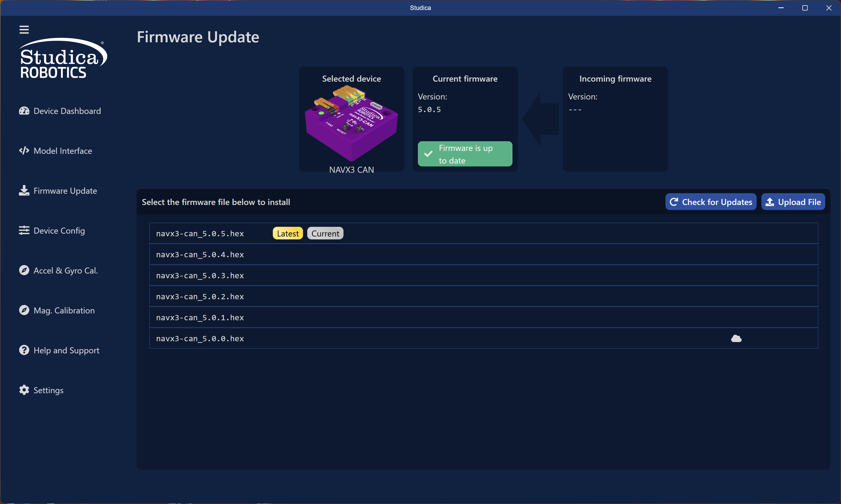This screenshot has height=504, width=841.
Task: Click the Studica Robotics logo
Action: (63, 59)
